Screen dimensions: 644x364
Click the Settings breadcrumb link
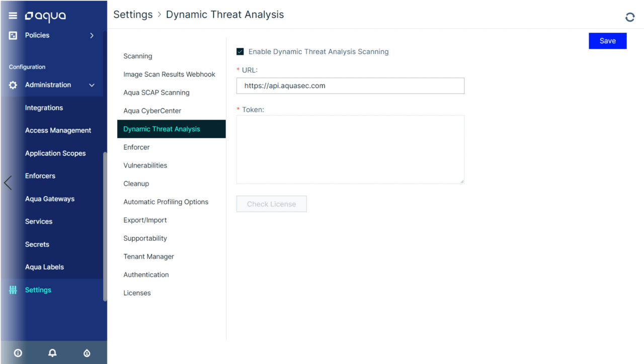133,15
